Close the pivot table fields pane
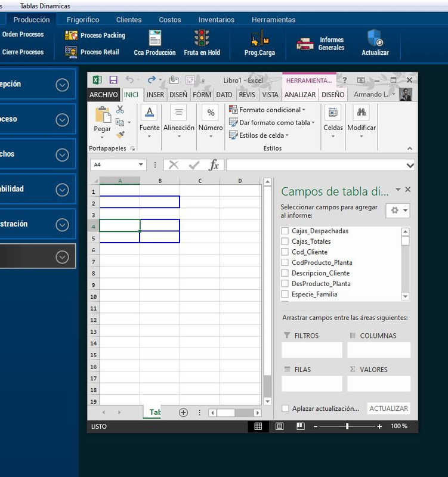Viewport: 448px width, 477px height. pyautogui.click(x=408, y=190)
